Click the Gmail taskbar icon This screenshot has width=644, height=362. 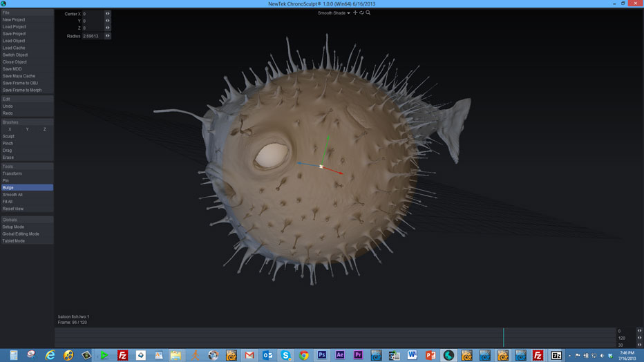click(249, 355)
